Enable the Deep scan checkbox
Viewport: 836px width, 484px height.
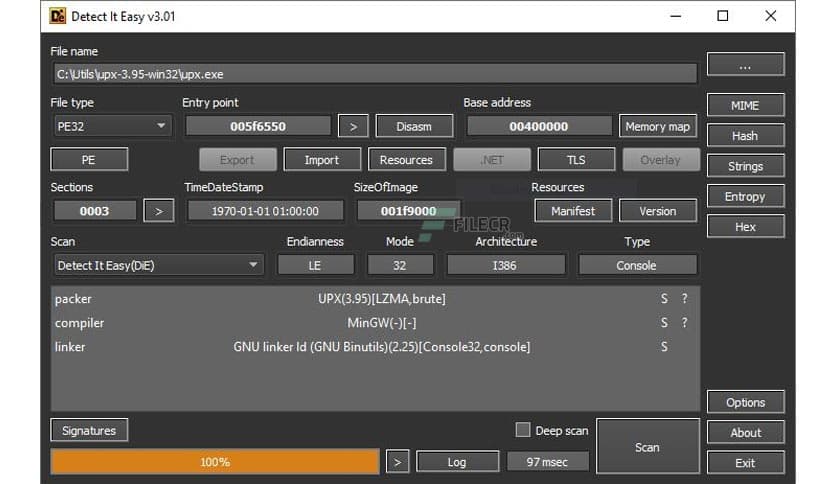522,430
